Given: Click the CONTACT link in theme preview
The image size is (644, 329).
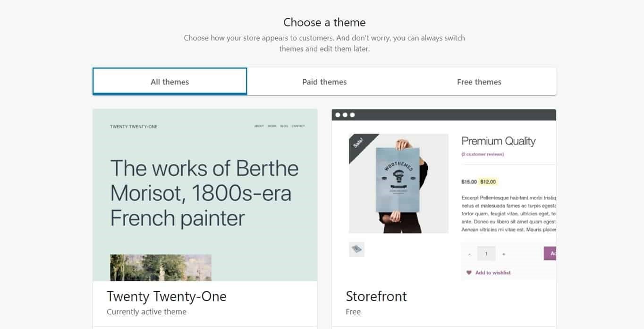Looking at the screenshot, I should [298, 126].
